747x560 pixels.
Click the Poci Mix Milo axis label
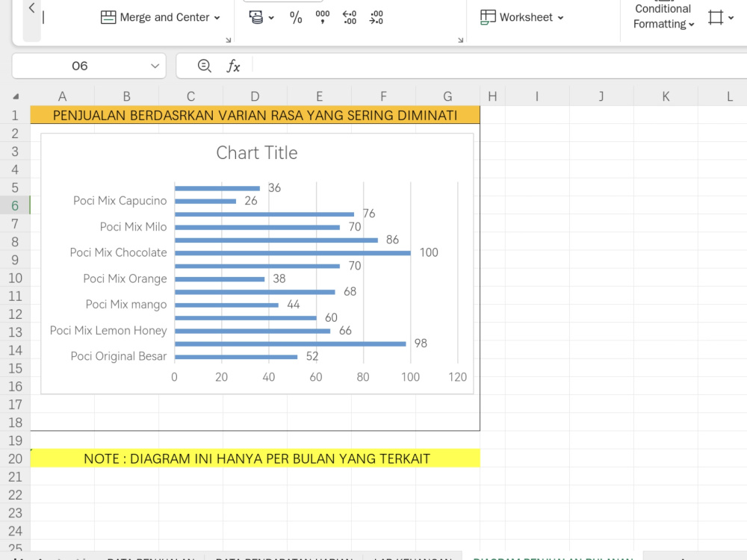(x=134, y=227)
